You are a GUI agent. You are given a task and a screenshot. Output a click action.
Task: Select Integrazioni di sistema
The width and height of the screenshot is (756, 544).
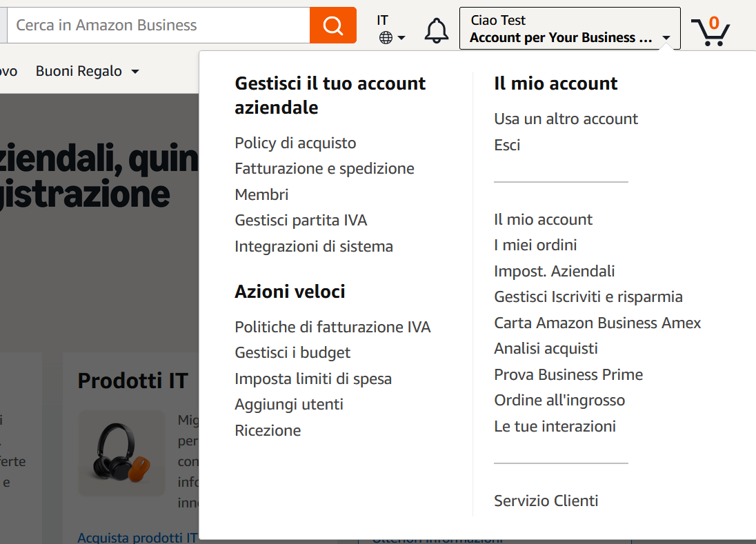tap(314, 246)
